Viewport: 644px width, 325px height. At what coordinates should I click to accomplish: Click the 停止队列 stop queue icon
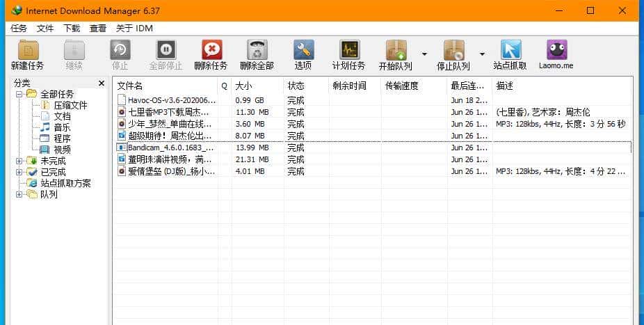coord(454,50)
